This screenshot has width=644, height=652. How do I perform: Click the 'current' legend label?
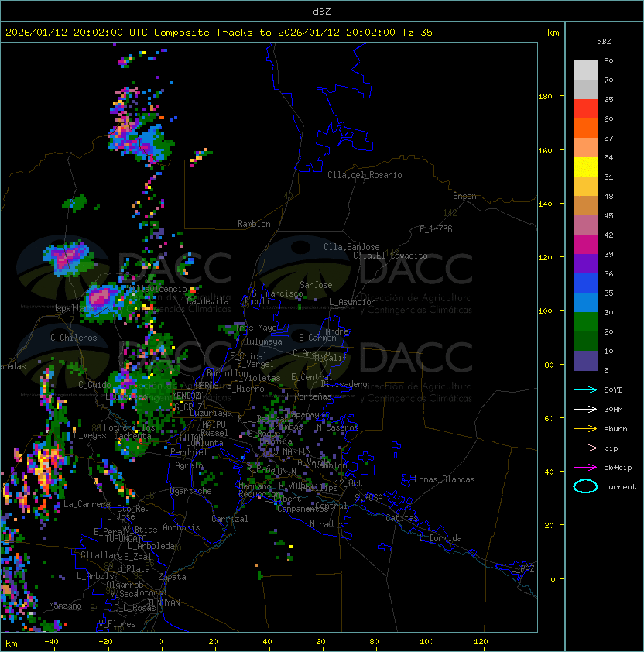click(620, 487)
